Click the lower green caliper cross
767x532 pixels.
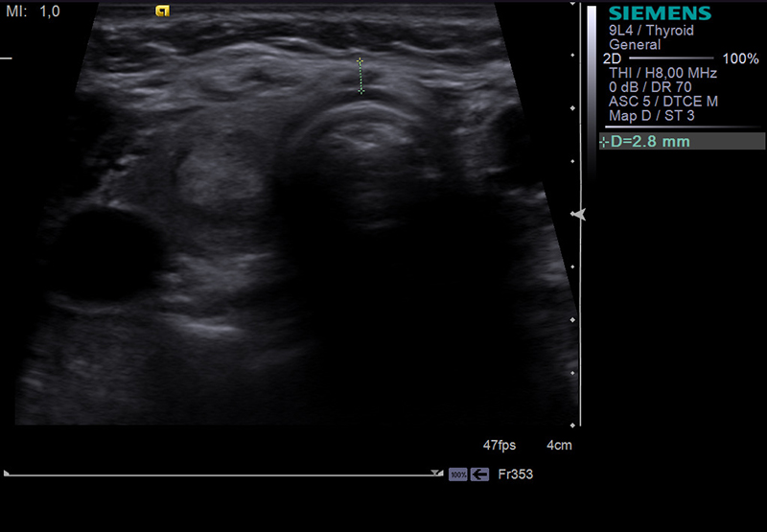[x=361, y=90]
